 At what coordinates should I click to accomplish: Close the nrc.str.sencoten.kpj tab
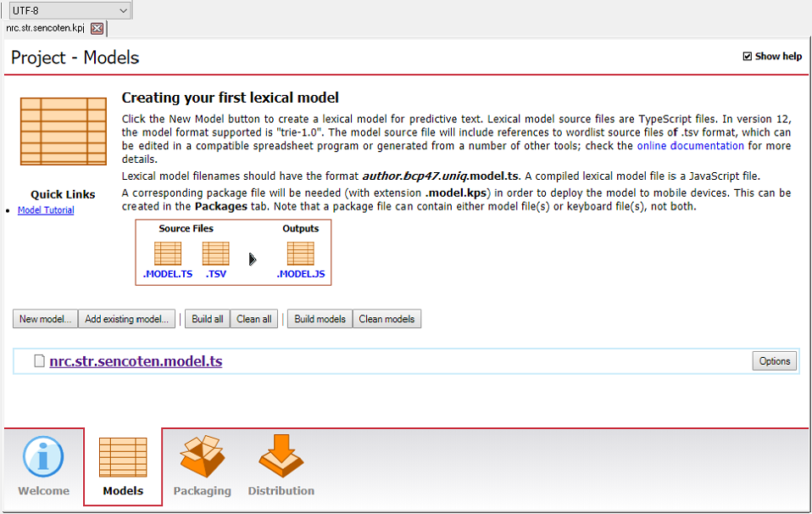97,29
